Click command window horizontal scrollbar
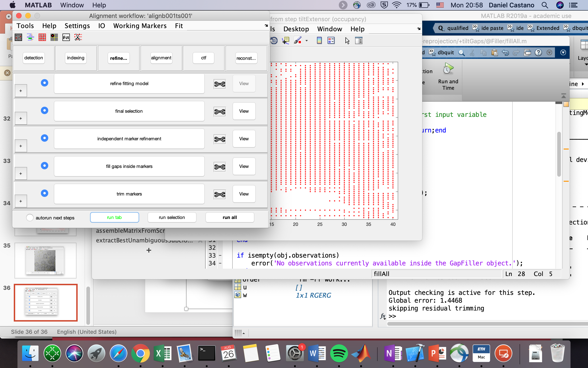Image resolution: width=588 pixels, height=368 pixels. point(487,324)
